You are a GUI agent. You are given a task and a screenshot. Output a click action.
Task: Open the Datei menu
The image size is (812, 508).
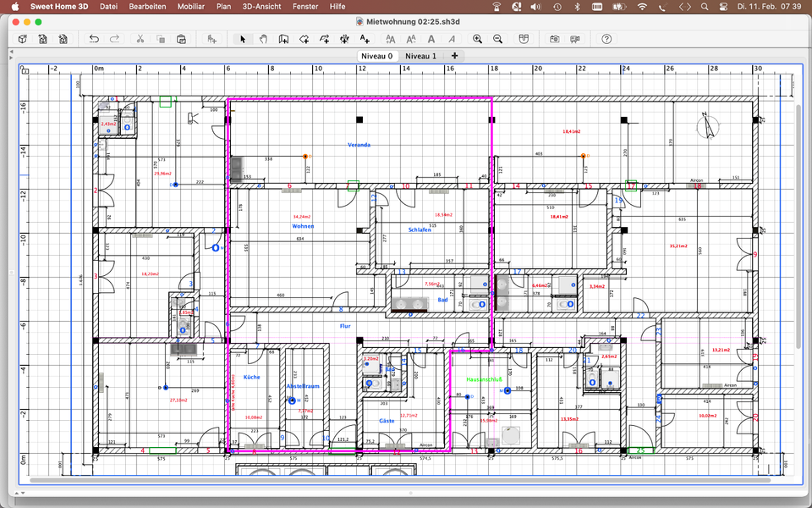click(108, 7)
